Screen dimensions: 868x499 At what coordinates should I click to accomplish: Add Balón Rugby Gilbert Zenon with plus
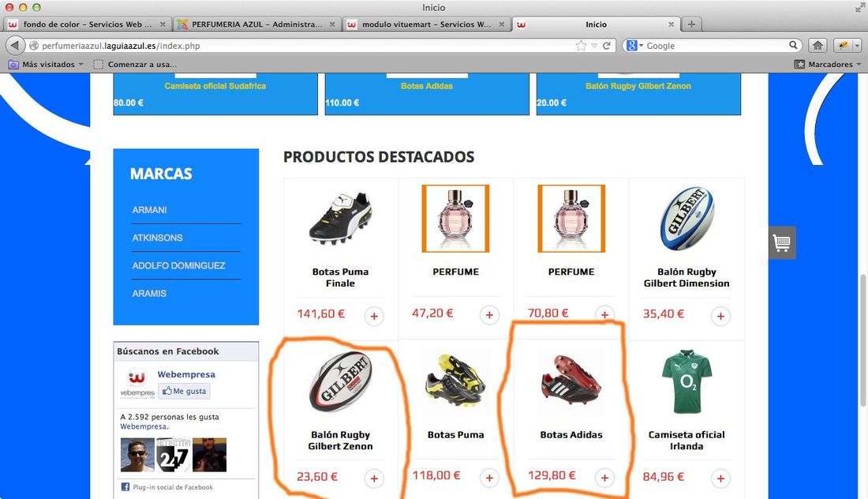(374, 478)
